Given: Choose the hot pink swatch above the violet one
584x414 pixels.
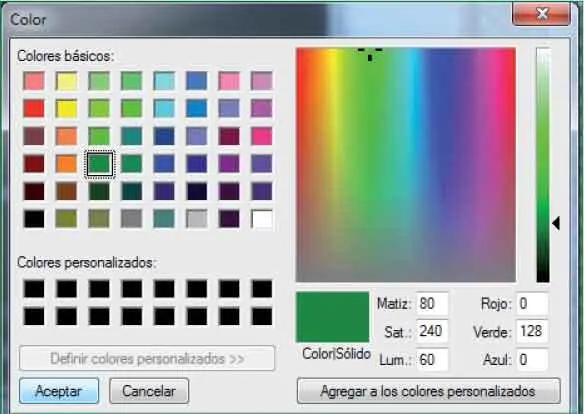Looking at the screenshot, I should (262, 136).
